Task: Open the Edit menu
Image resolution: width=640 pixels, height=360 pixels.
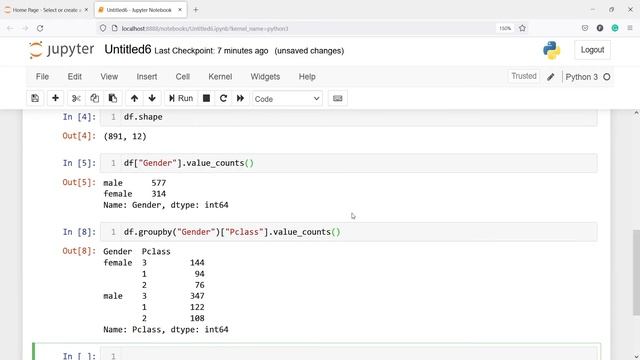Action: click(x=75, y=77)
